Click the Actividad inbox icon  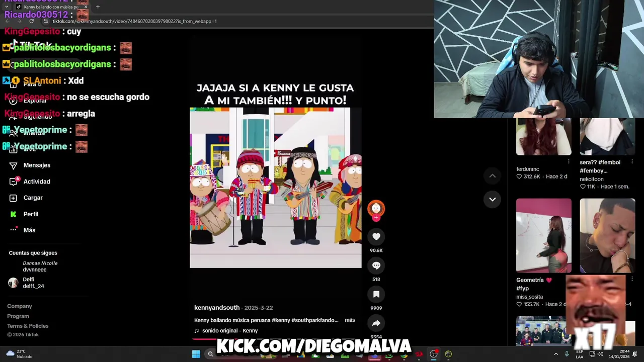click(x=14, y=182)
